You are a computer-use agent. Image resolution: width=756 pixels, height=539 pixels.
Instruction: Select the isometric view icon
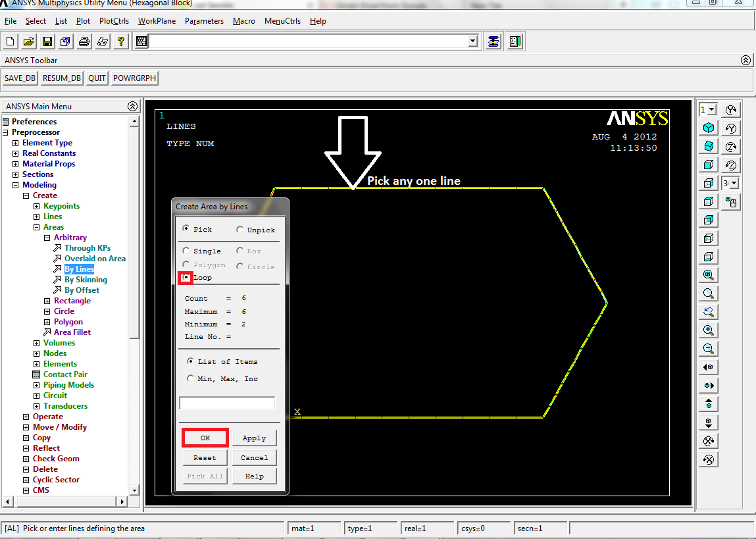tap(708, 128)
